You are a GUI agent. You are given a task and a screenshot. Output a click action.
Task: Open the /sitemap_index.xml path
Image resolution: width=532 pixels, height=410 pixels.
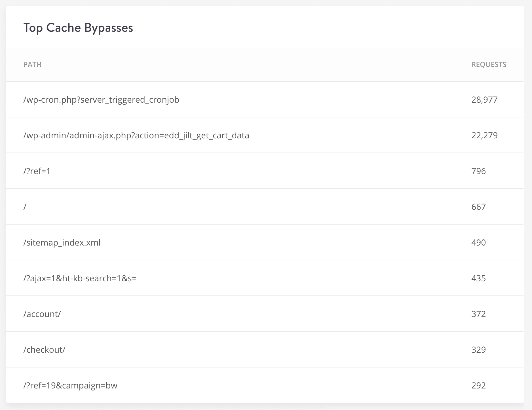coord(62,242)
